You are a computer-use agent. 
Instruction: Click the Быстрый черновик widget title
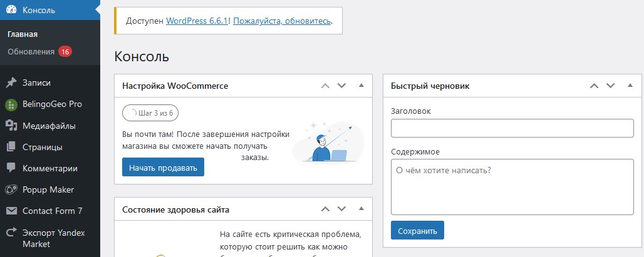[x=430, y=86]
